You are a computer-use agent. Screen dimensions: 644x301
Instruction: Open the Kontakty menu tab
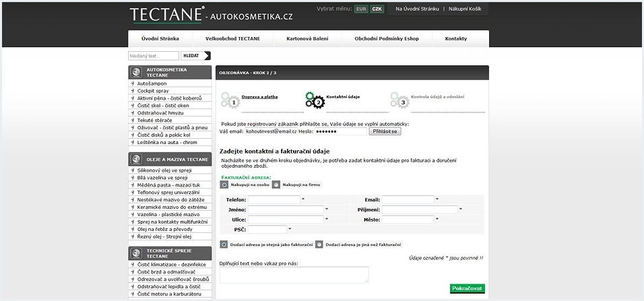(455, 39)
